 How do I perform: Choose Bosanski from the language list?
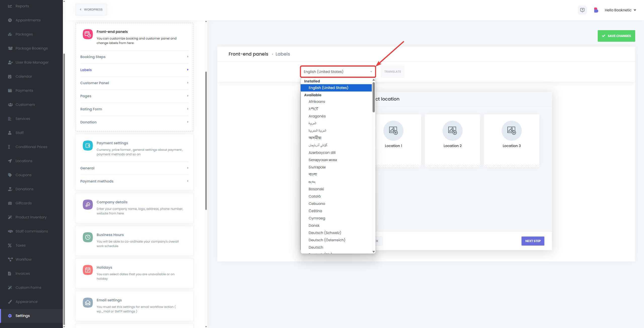click(336, 189)
